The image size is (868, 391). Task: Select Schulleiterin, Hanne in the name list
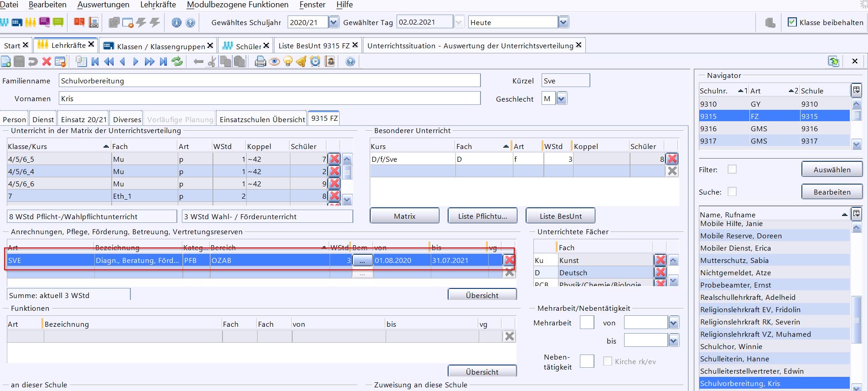pyautogui.click(x=774, y=359)
